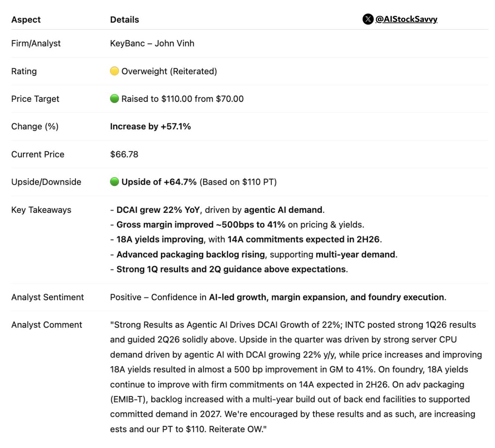Open the @AIStockSavvy profile link
Image resolution: width=495 pixels, height=448 pixels.
tap(406, 19)
